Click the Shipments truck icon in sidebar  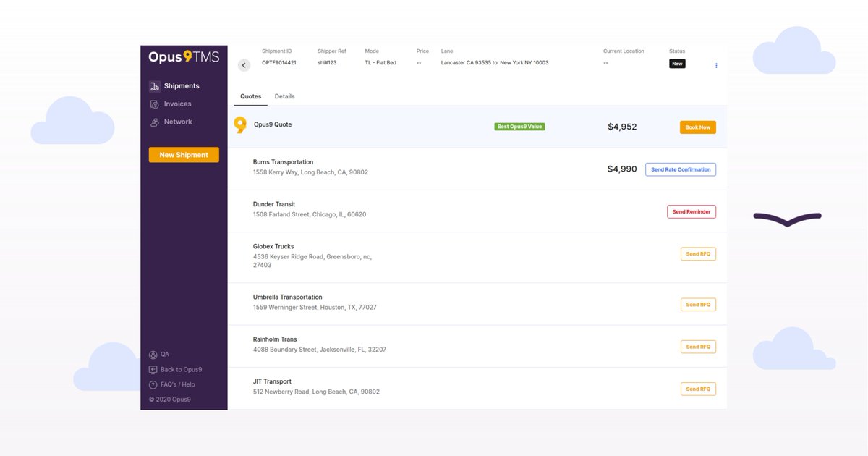[154, 86]
